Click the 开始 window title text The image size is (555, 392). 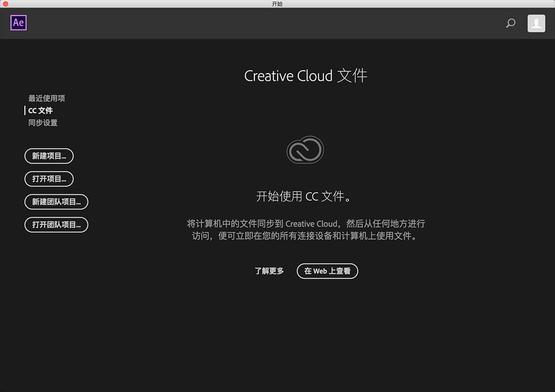pos(277,4)
